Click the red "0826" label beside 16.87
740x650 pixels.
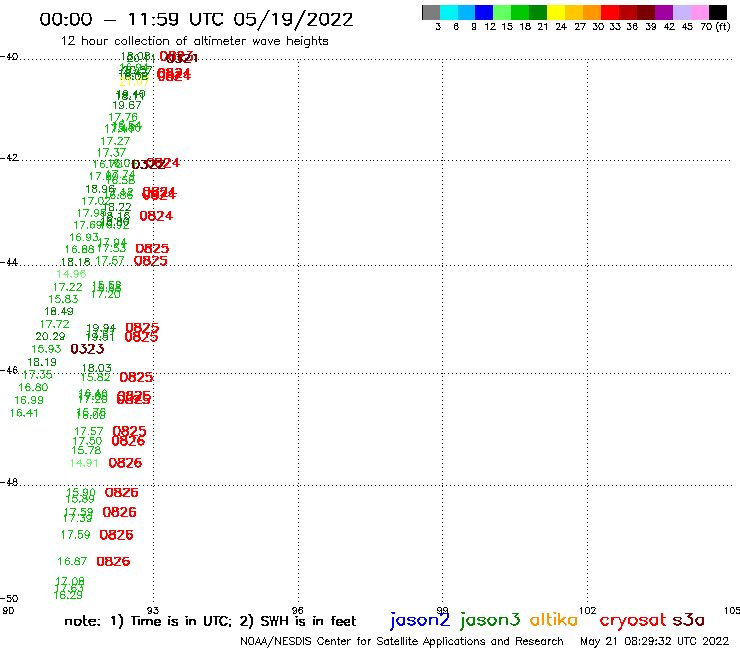(113, 561)
